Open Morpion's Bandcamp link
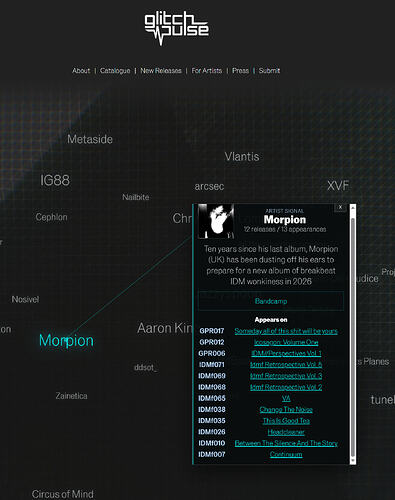This screenshot has height=500, width=395. coord(271,301)
